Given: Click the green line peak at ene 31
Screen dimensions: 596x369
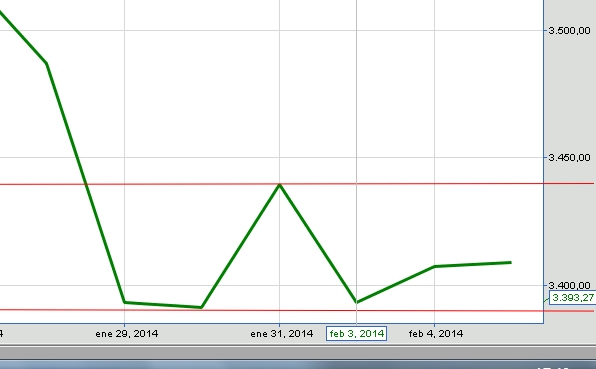Looking at the screenshot, I should coord(280,185).
